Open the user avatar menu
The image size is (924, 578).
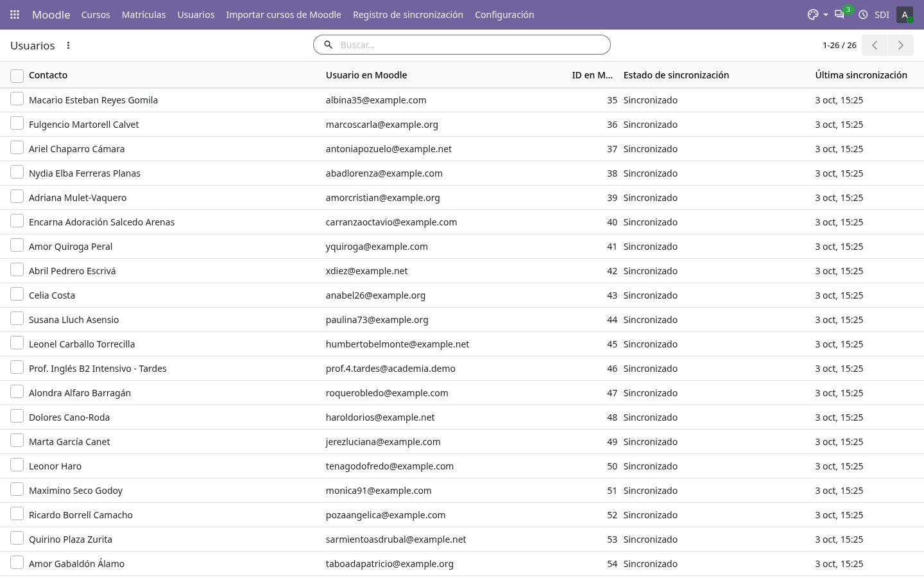[905, 14]
